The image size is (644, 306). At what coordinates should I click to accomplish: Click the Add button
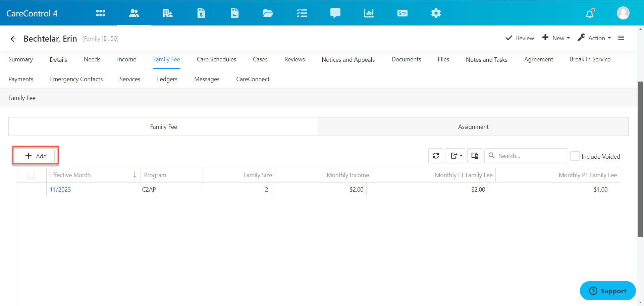click(x=36, y=156)
